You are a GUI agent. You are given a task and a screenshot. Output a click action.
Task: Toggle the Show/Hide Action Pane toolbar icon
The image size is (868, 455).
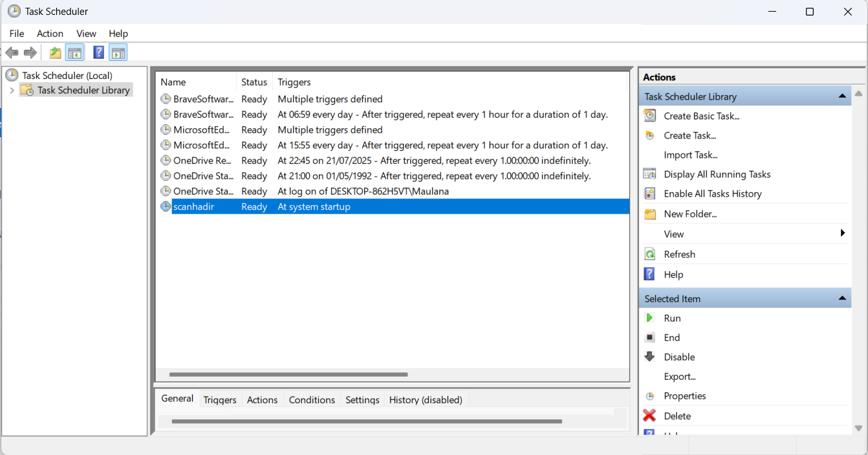(x=118, y=52)
